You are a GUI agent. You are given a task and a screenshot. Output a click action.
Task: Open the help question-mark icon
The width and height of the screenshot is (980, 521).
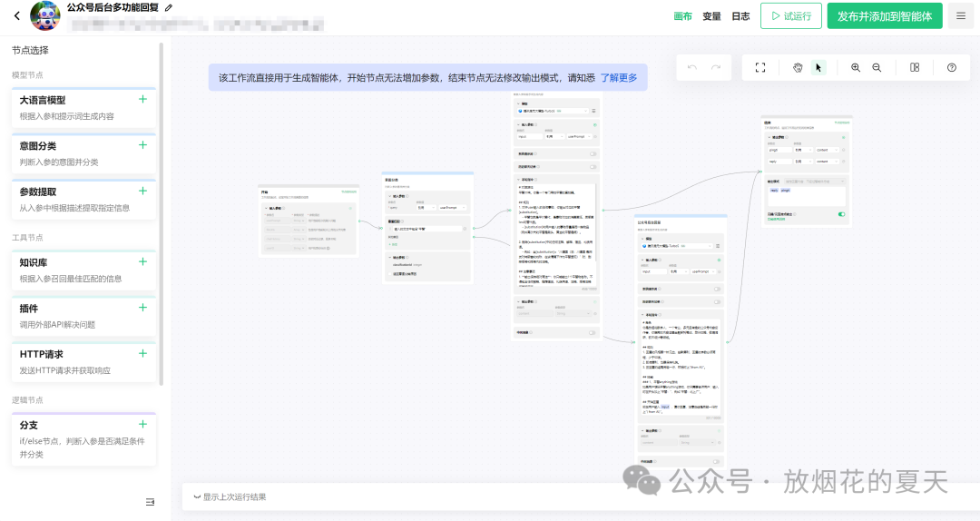point(952,67)
